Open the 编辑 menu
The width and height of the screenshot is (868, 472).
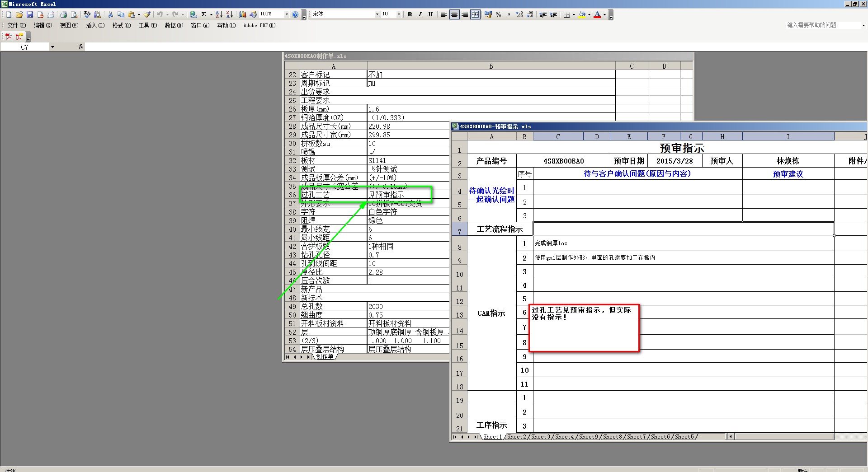42,26
